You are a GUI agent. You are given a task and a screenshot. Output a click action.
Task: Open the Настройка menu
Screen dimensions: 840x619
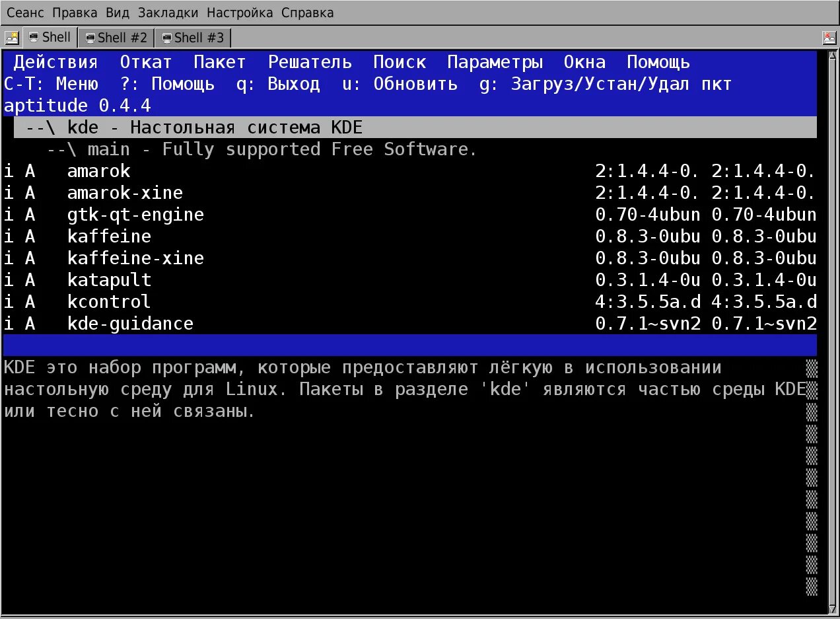(241, 13)
